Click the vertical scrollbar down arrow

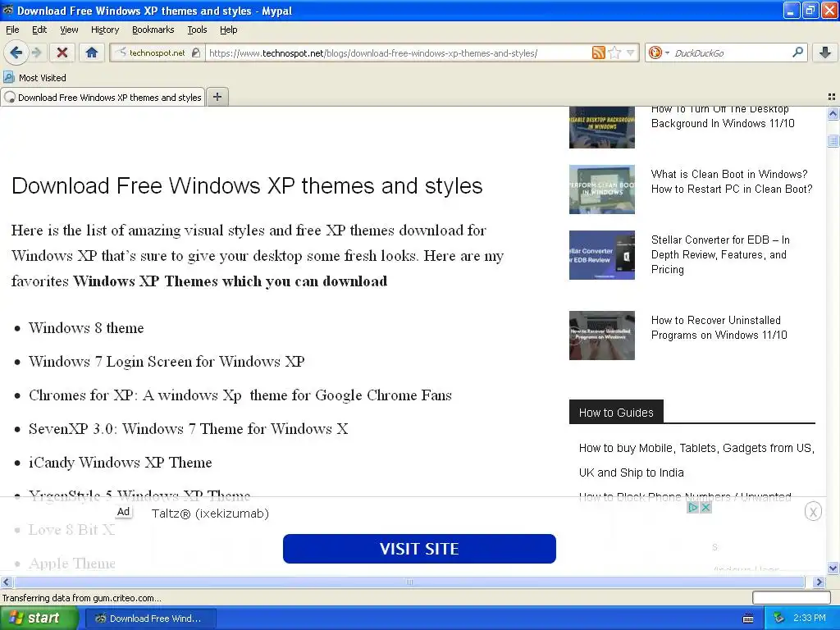(833, 568)
